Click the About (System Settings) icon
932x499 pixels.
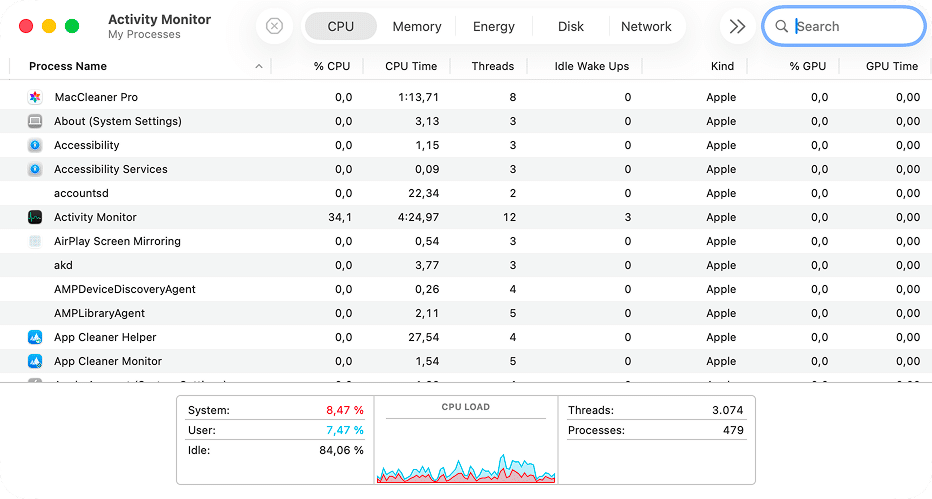[35, 121]
